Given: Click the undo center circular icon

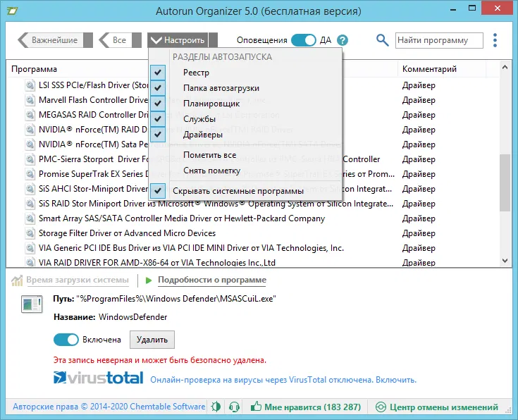Looking at the screenshot, I should click(x=381, y=407).
